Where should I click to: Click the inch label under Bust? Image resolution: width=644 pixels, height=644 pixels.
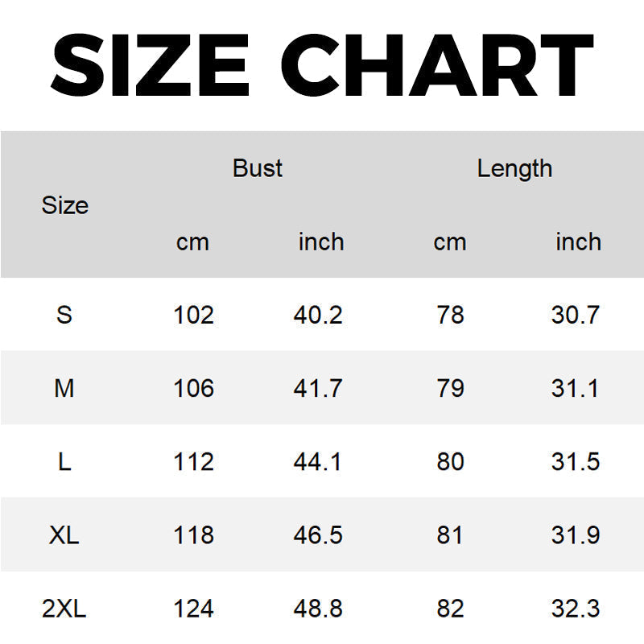(321, 242)
